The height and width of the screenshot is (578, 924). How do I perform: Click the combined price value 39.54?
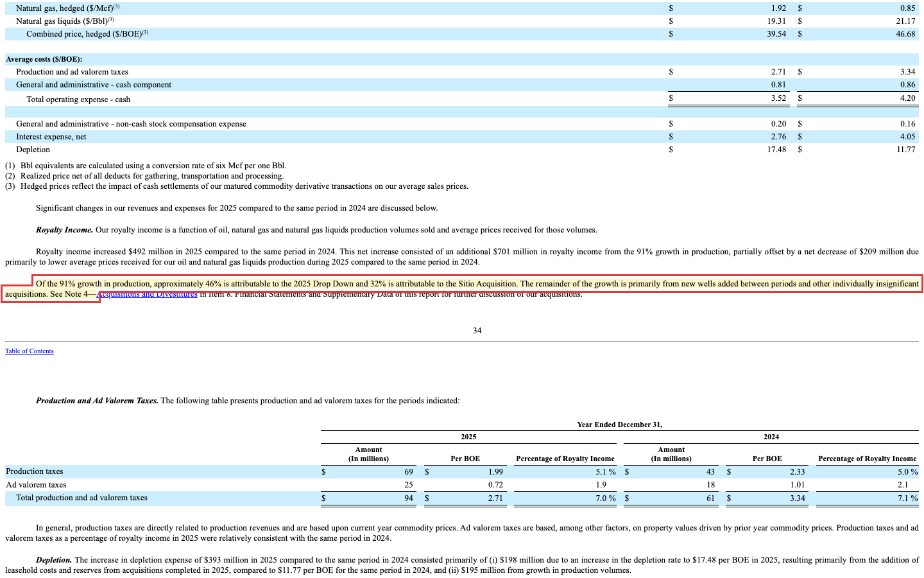(x=776, y=34)
